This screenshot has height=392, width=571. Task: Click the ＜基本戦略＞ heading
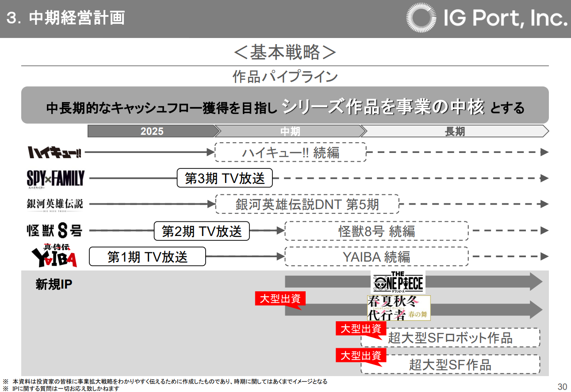pyautogui.click(x=285, y=53)
